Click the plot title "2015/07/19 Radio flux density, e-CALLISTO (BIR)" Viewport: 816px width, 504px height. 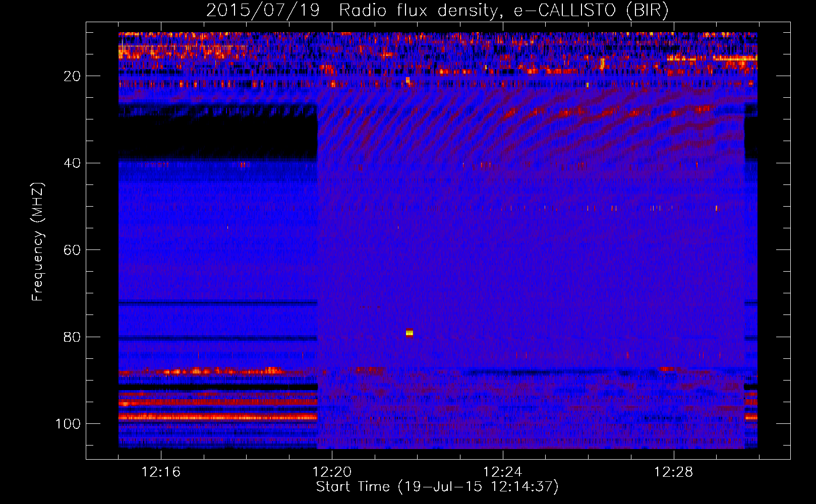pos(437,10)
